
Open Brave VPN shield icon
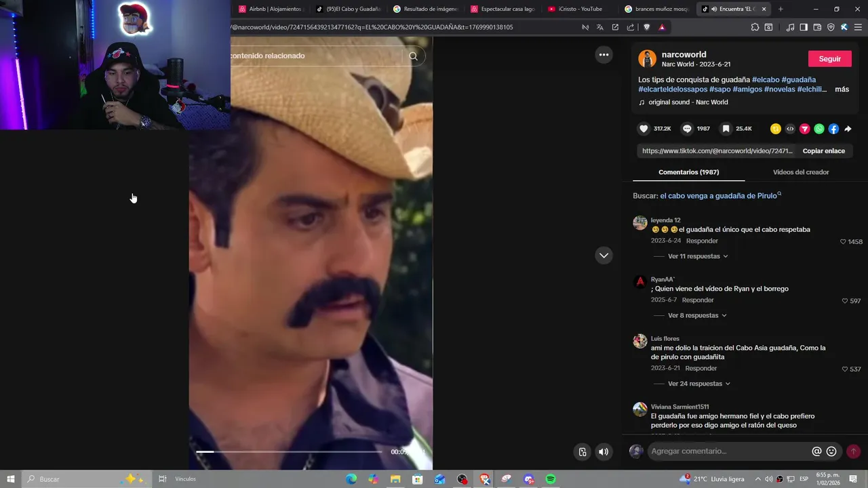831,27
